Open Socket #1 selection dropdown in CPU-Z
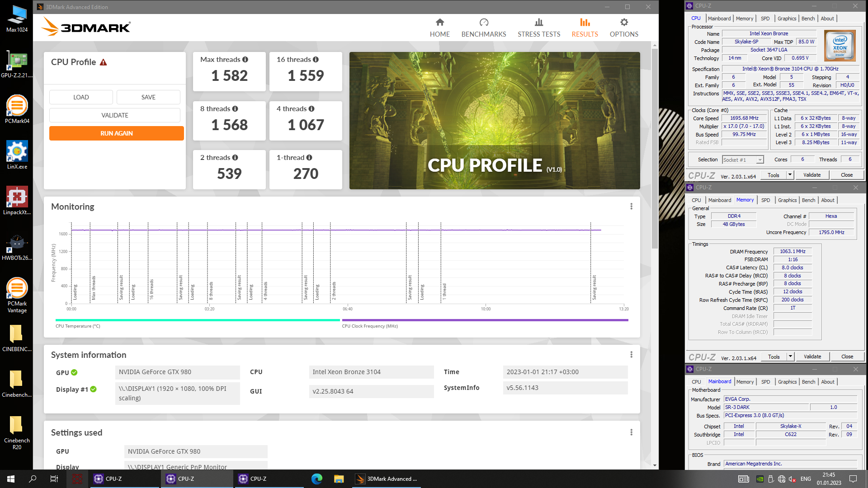This screenshot has width=868, height=488. [x=742, y=160]
